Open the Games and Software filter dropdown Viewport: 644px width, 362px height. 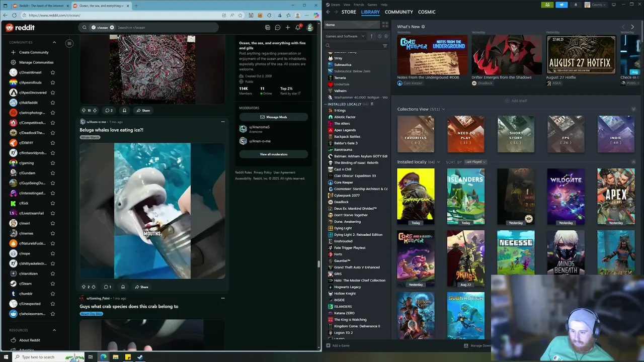(x=345, y=36)
